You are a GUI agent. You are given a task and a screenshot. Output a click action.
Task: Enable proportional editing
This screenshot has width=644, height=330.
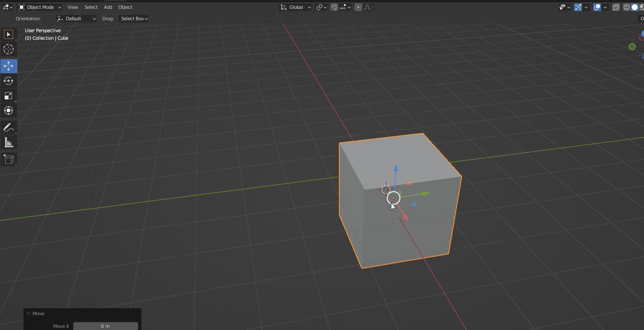pos(358,7)
